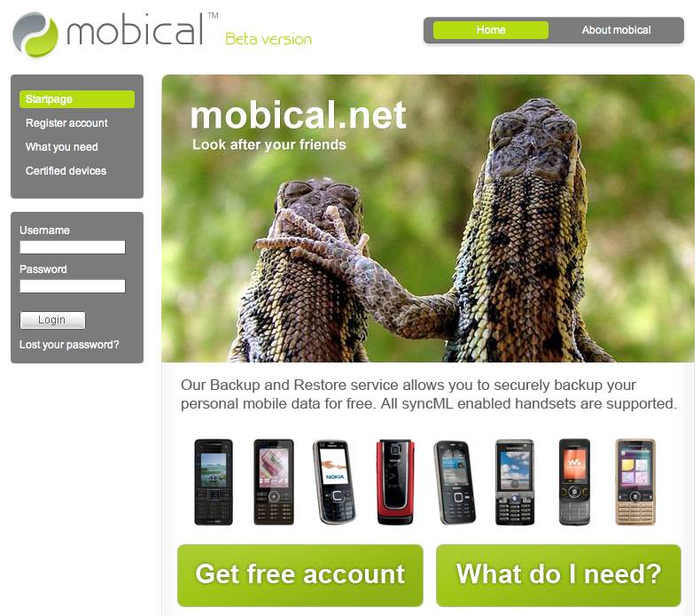Select the orange Walkman phone image
Viewport: 700px width, 616px height.
[x=574, y=482]
